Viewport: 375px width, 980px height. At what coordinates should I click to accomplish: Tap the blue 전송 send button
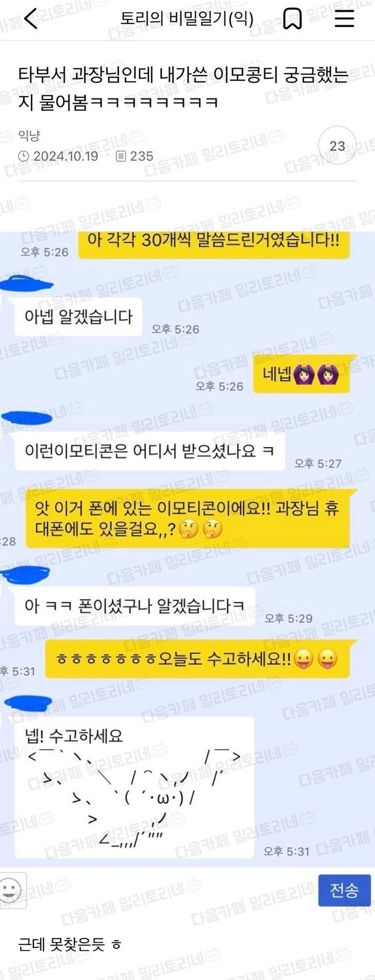point(345,890)
